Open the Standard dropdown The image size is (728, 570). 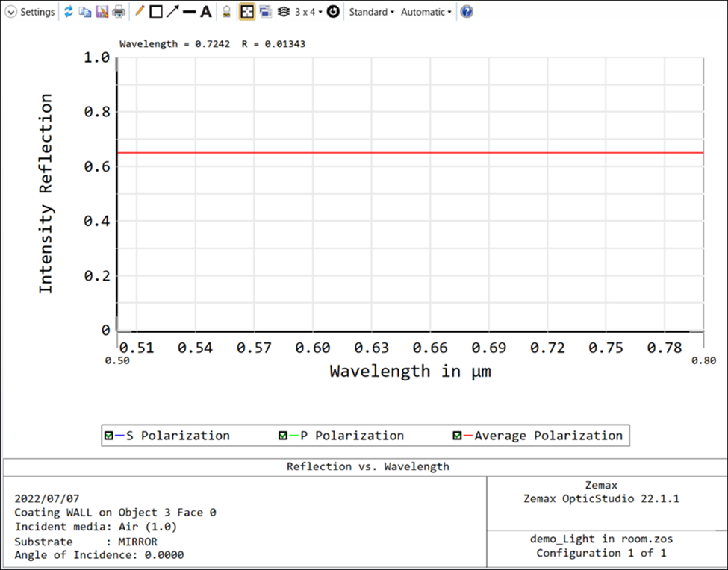point(371,12)
